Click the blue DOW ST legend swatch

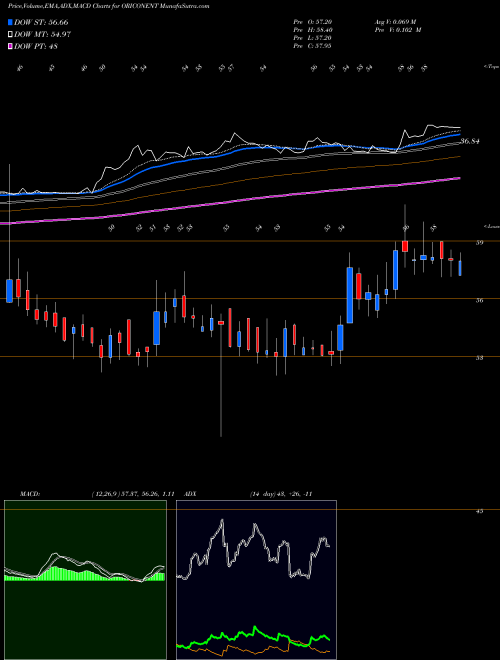[x=10, y=22]
